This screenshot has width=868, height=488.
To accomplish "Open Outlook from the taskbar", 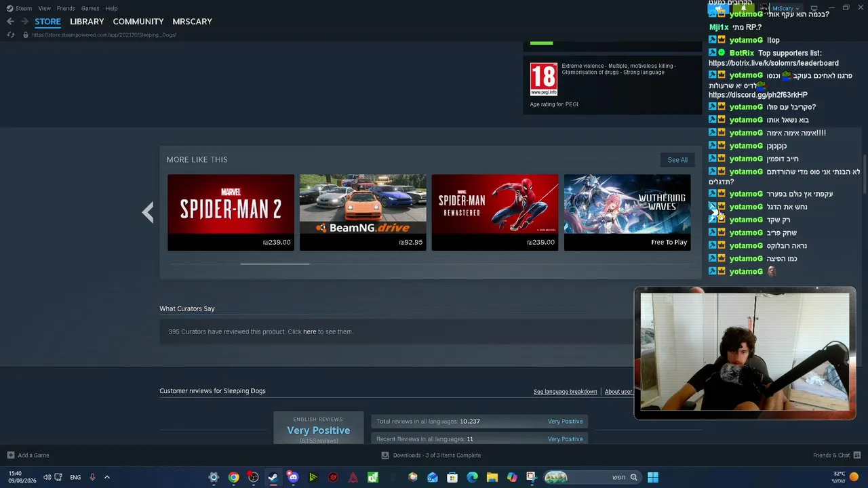I will [x=433, y=477].
